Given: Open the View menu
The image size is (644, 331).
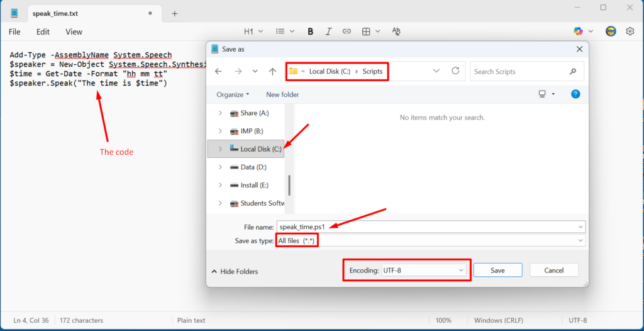Looking at the screenshot, I should pos(74,31).
